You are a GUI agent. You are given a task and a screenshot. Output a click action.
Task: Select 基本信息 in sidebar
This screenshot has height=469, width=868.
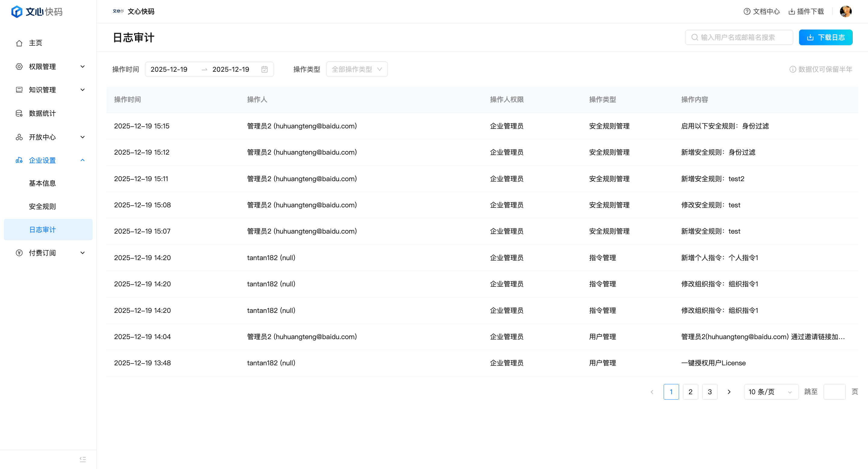click(42, 183)
